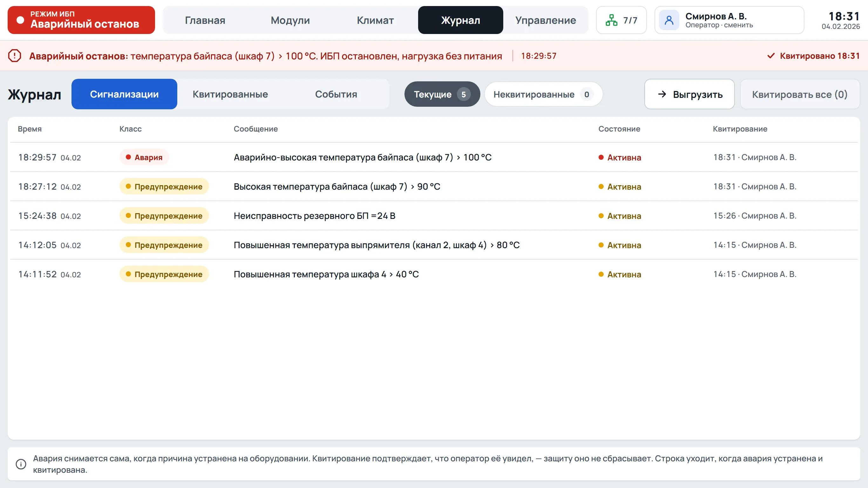Screen dimensions: 868x488
Task: Click the Предупреждение badge in the 15:24:38 row
Action: click(x=164, y=216)
